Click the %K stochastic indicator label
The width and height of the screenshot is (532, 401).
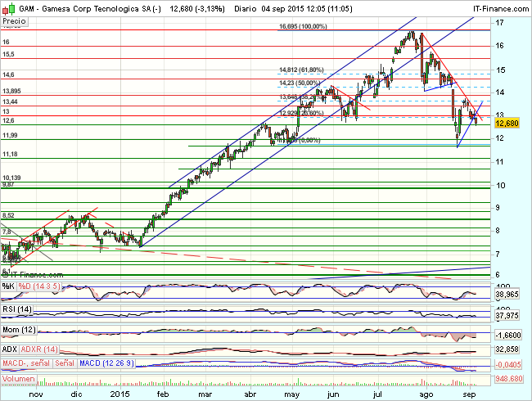click(8, 286)
